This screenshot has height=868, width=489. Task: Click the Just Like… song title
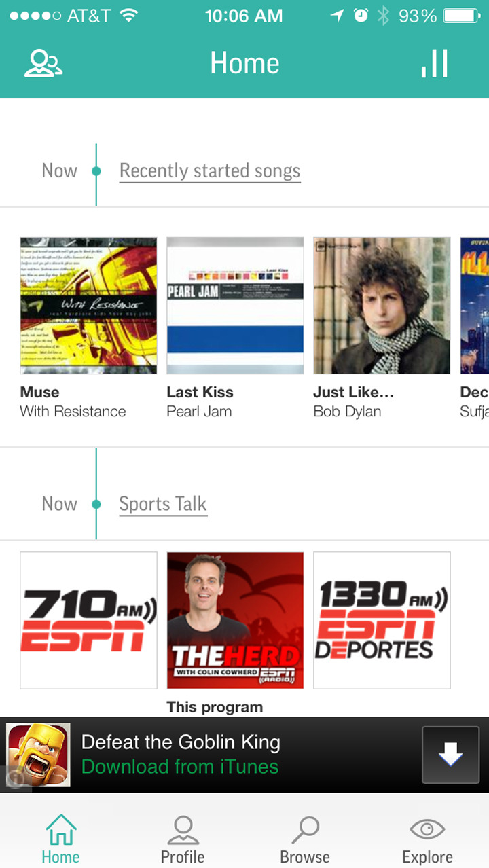click(x=353, y=392)
